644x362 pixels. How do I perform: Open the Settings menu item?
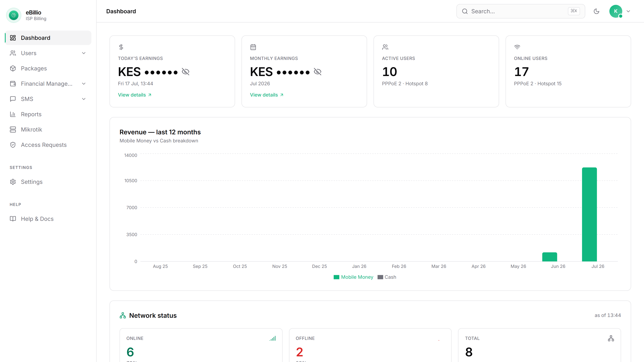click(x=48, y=182)
